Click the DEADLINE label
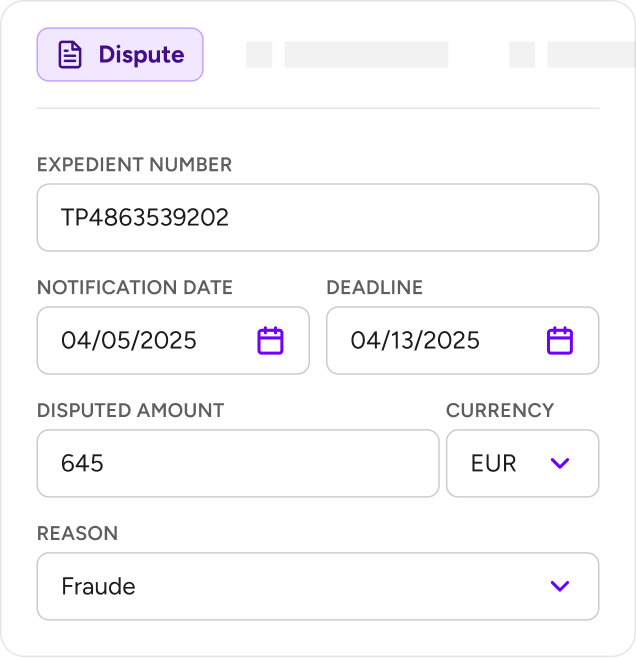This screenshot has height=658, width=636. click(375, 287)
